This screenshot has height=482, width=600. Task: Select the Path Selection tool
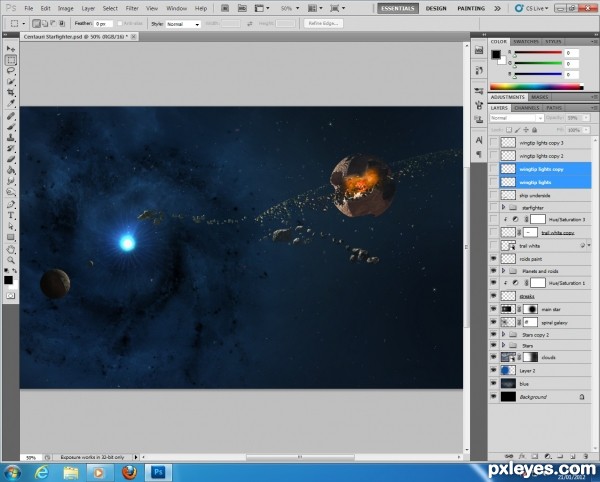tap(11, 226)
